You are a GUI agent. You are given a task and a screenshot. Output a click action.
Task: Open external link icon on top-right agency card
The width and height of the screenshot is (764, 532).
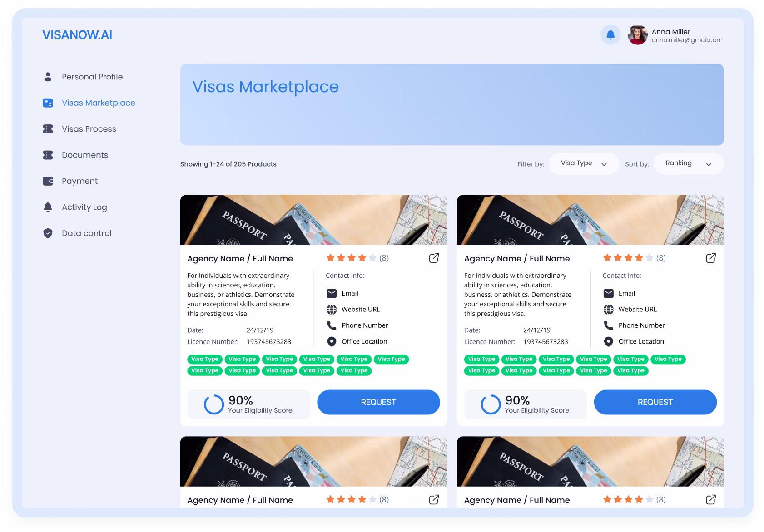(x=711, y=258)
